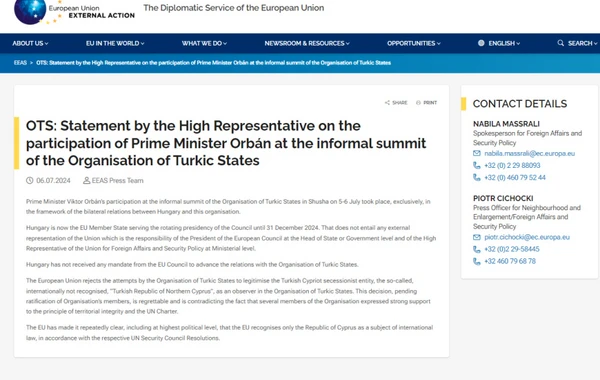Click phone icon beside +32 460 79 68 78
The height and width of the screenshot is (380, 600).
[476, 261]
